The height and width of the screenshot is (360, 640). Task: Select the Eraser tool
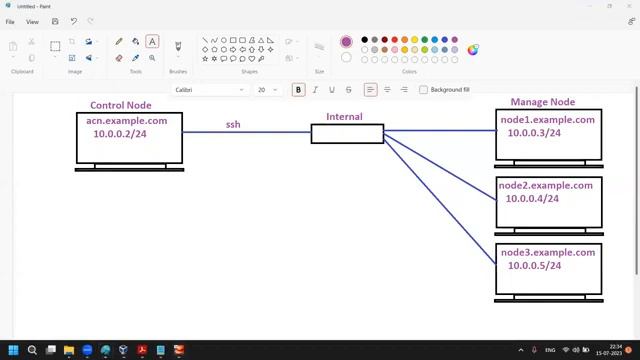[x=119, y=58]
